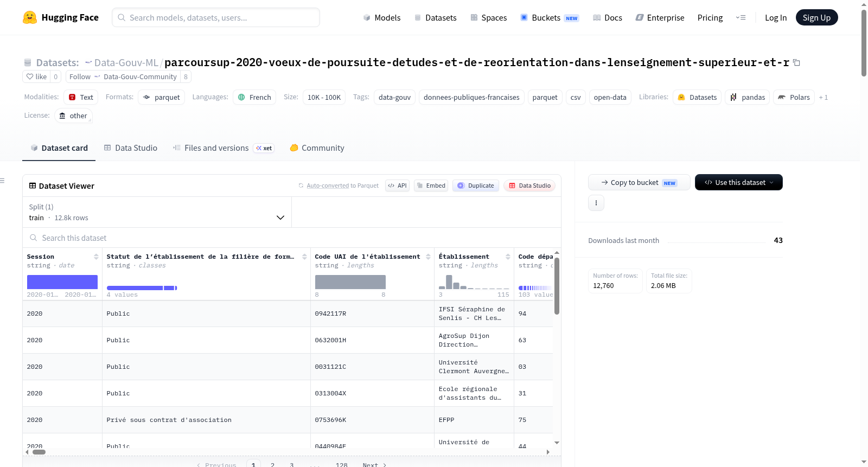Select the data-gouv tag
The width and height of the screenshot is (868, 467).
coord(394,97)
